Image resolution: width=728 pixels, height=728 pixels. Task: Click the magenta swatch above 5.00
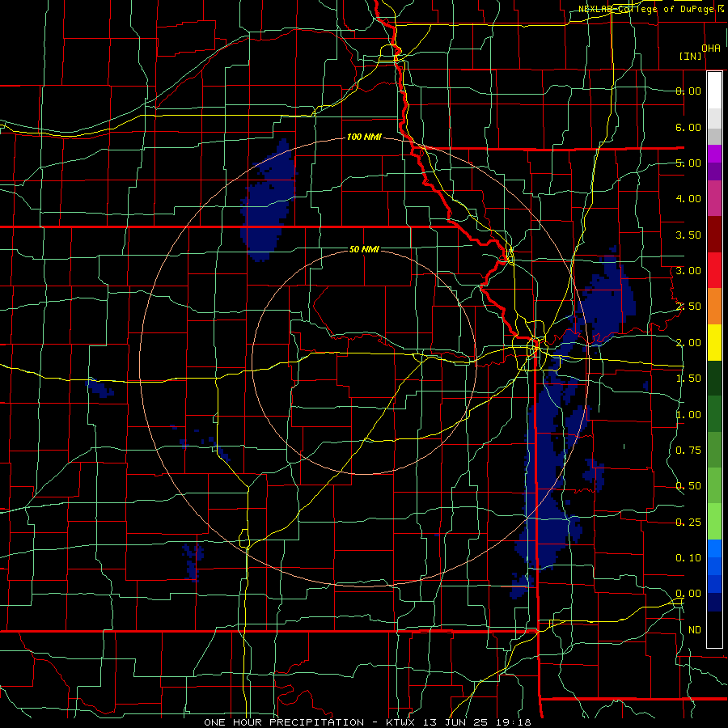coord(714,154)
